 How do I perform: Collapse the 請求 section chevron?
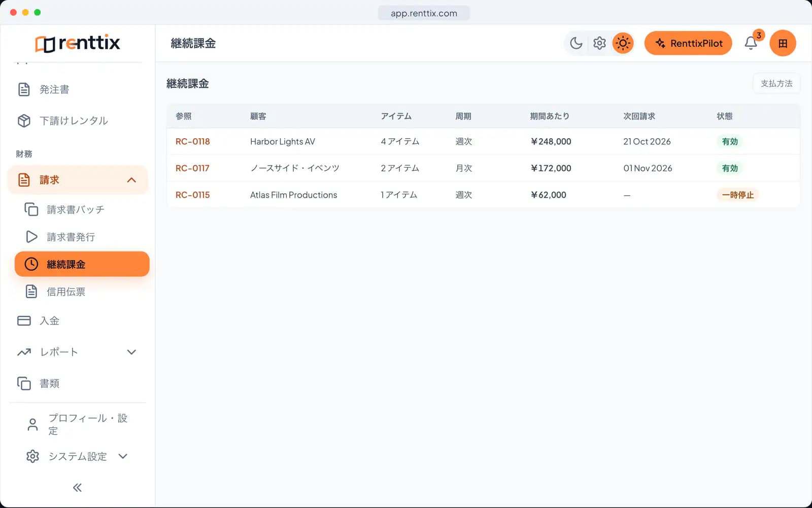(x=131, y=180)
